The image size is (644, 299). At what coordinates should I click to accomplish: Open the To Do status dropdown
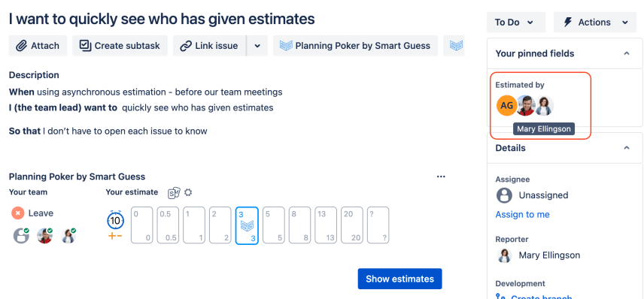click(516, 22)
